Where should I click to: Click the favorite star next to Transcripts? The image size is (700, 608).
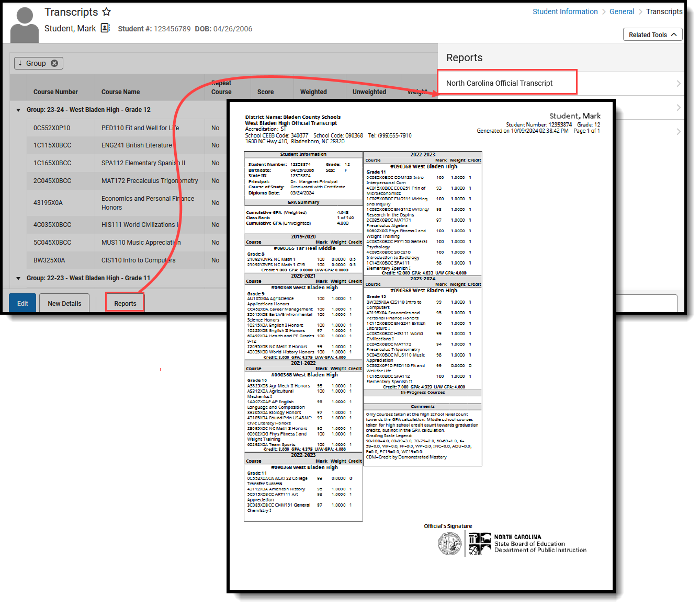tap(106, 12)
